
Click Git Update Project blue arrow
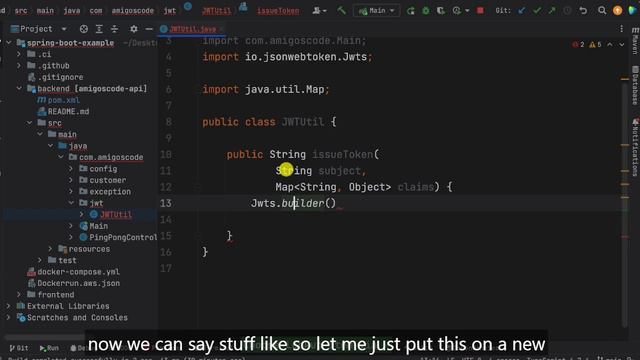click(522, 11)
